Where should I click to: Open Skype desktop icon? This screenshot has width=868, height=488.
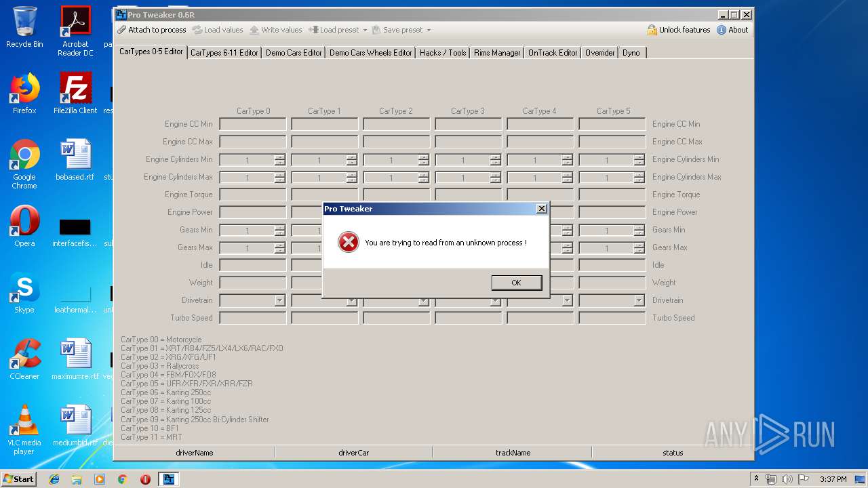pyautogui.click(x=24, y=293)
